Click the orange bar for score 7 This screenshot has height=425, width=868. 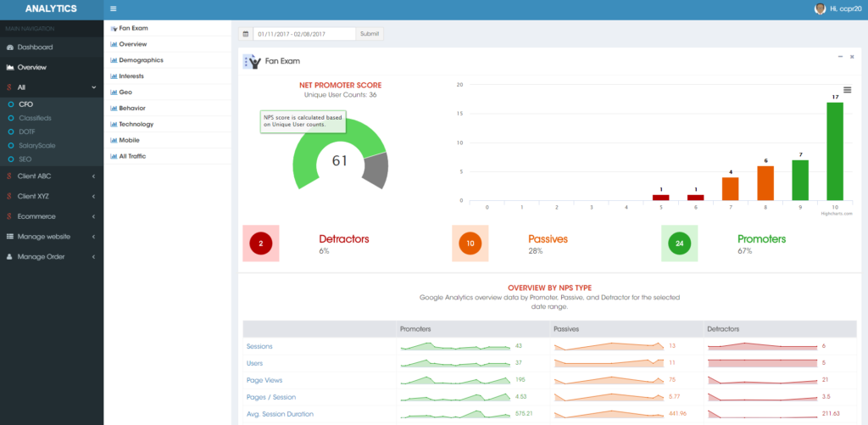point(731,189)
